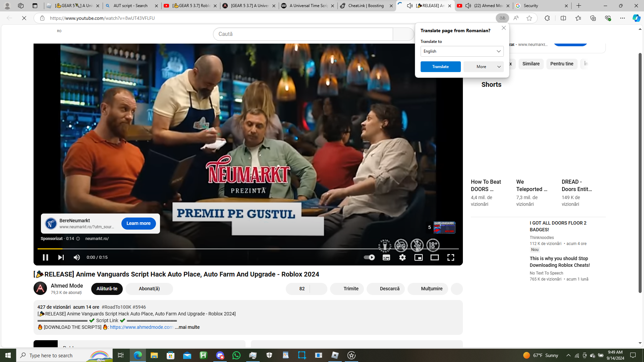
Task: Click the 'Caută' search input field
Action: 303,34
